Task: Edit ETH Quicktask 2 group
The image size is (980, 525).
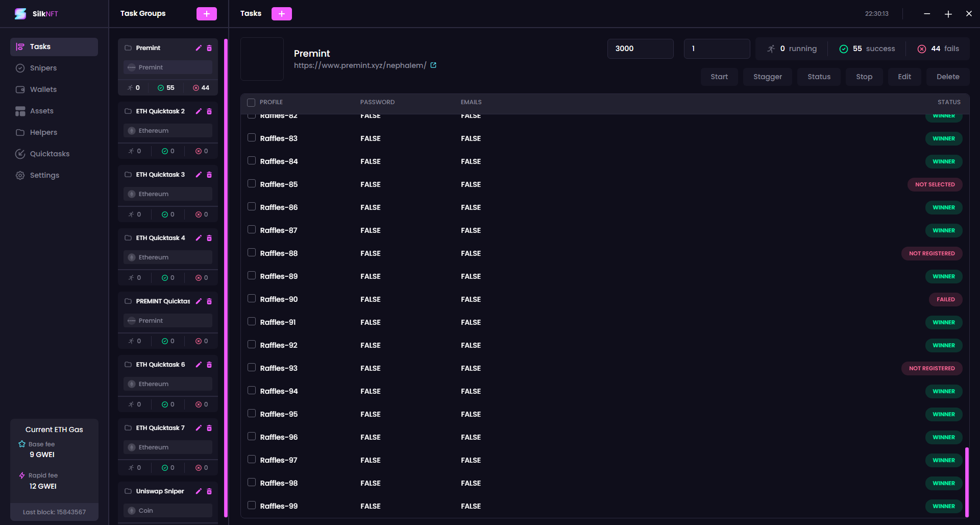Action: (199, 111)
